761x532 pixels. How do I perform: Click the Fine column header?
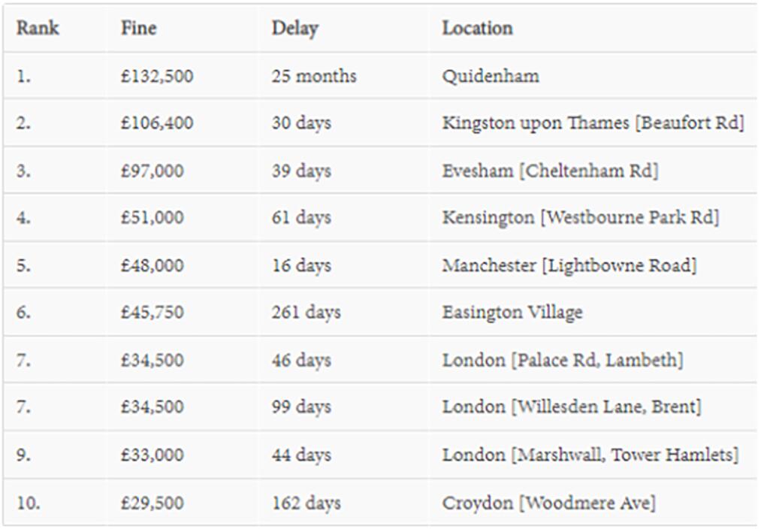[x=139, y=28]
